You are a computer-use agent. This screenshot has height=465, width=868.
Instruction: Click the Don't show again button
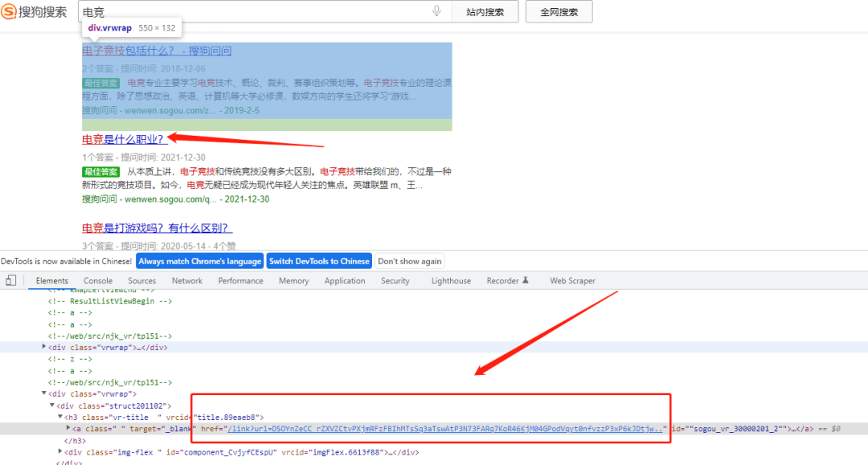point(410,261)
